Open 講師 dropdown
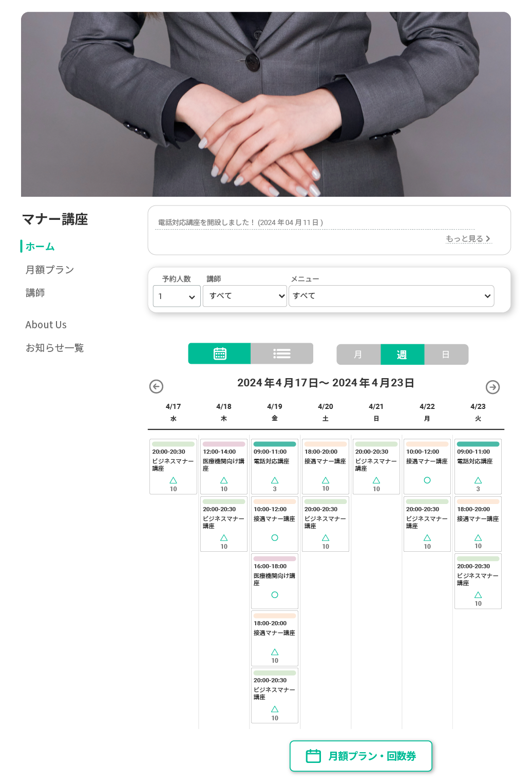The width and height of the screenshot is (532, 784). coord(245,296)
